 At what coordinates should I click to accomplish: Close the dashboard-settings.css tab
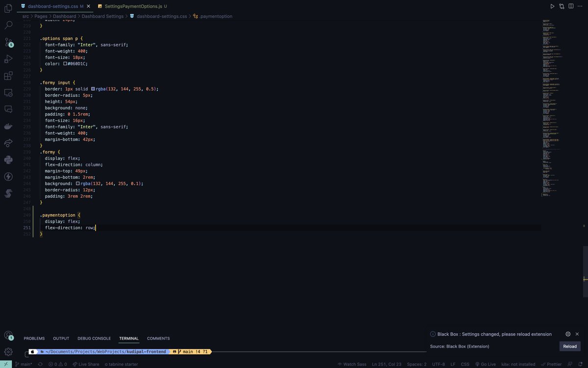point(88,6)
